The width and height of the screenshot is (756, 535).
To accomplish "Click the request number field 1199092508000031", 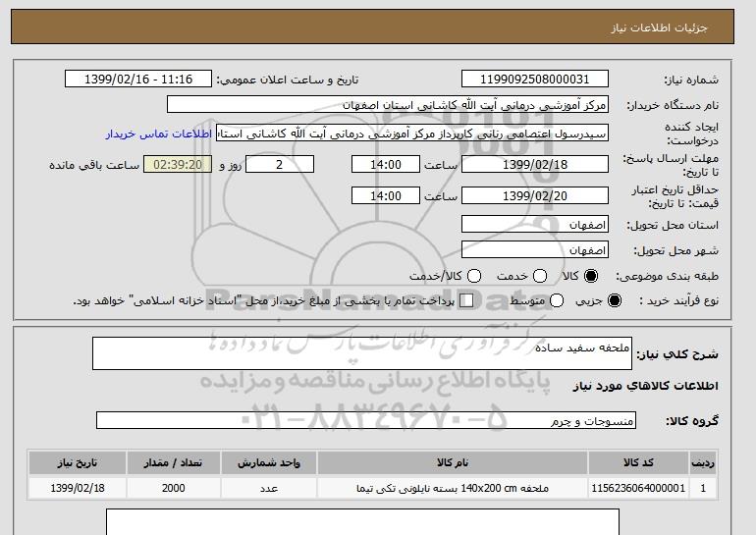I will (x=535, y=80).
